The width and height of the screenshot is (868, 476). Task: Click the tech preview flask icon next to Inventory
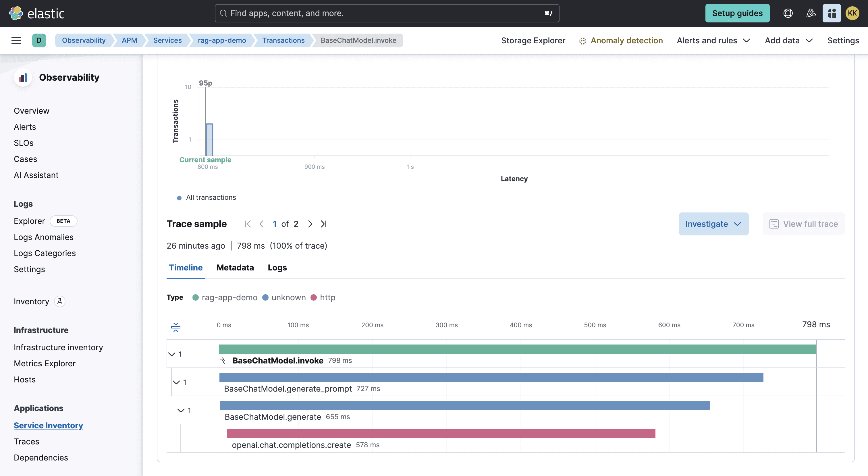pyautogui.click(x=60, y=301)
